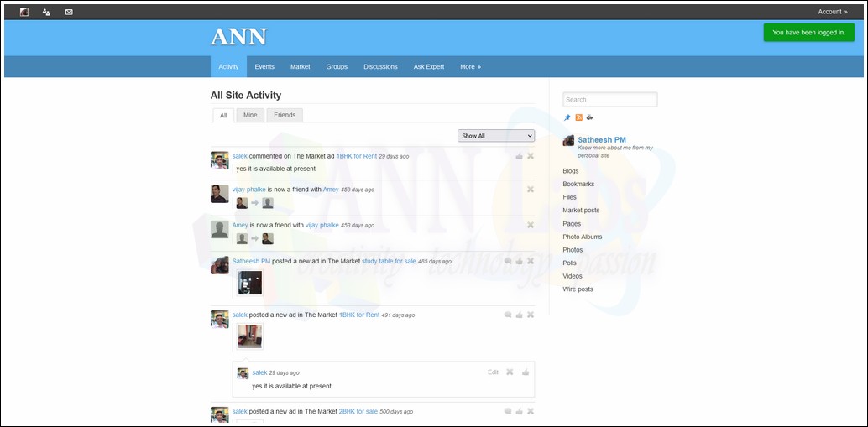
Task: Switch to the Friends activity tab
Action: click(285, 115)
